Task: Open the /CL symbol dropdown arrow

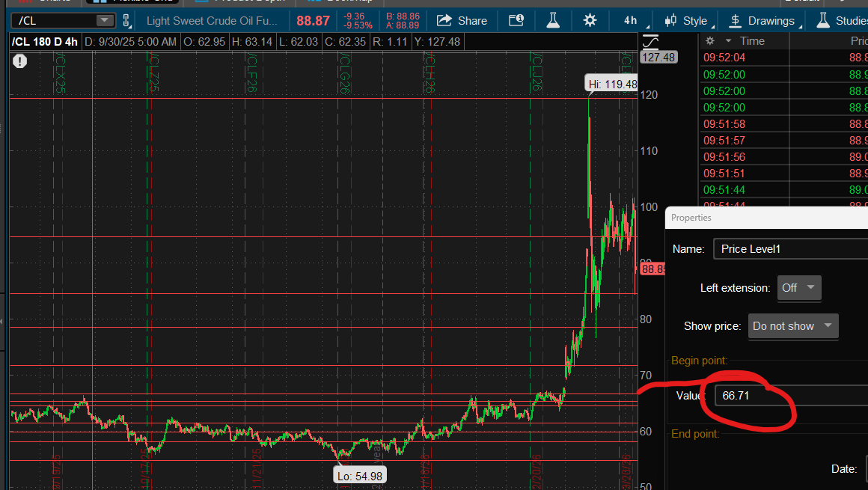Action: [103, 20]
